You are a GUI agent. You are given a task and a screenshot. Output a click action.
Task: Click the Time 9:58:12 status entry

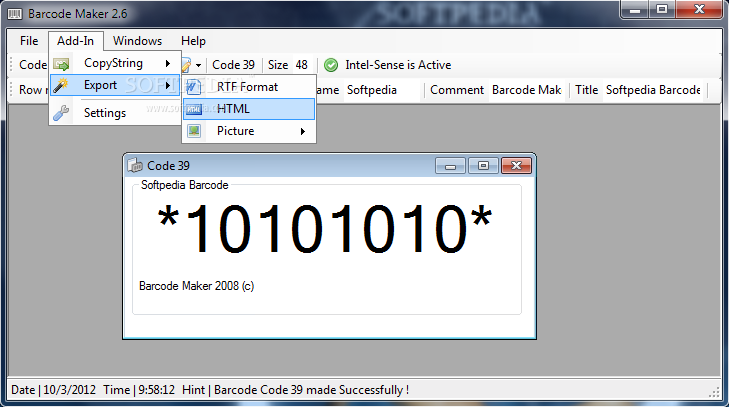[139, 390]
